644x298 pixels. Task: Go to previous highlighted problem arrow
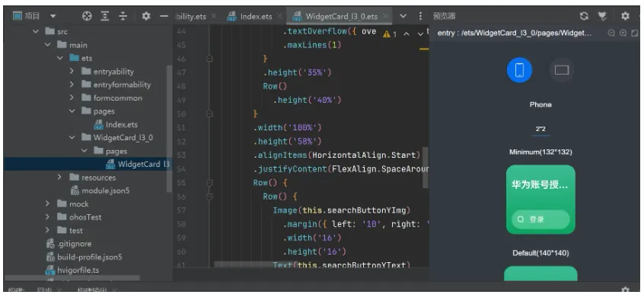[406, 34]
